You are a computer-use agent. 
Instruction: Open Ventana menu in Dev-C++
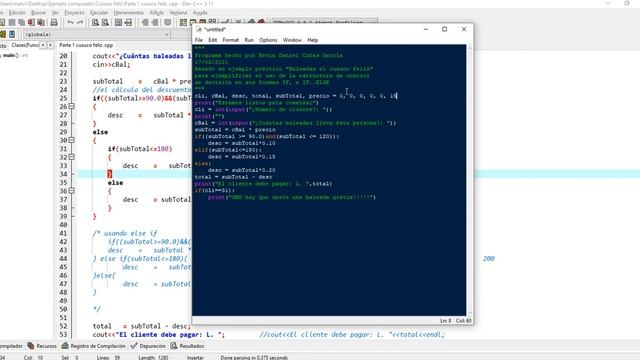(x=178, y=13)
